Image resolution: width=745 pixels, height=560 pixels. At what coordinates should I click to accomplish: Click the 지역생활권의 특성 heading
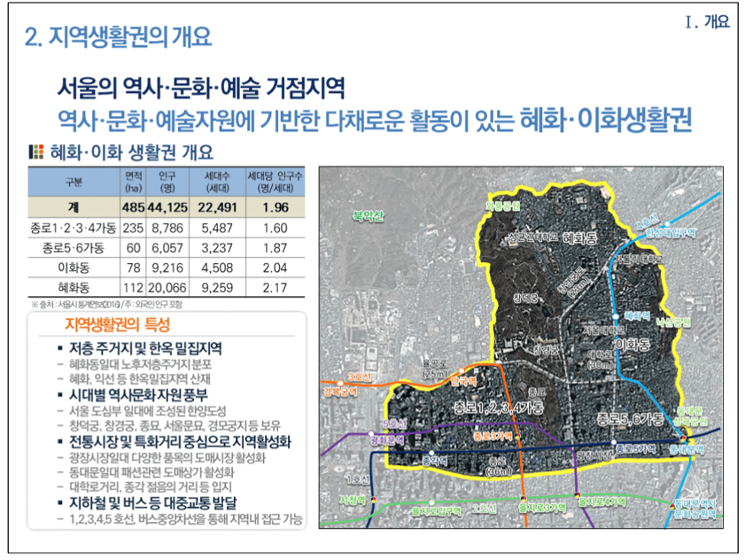[117, 324]
